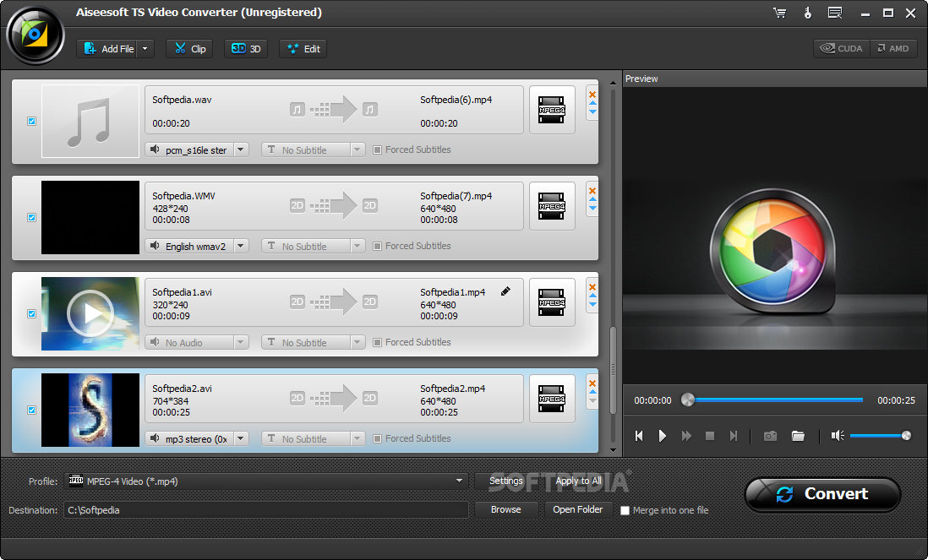This screenshot has width=928, height=560.
Task: Remove Softpedia.wav with its orange X
Action: tap(592, 94)
